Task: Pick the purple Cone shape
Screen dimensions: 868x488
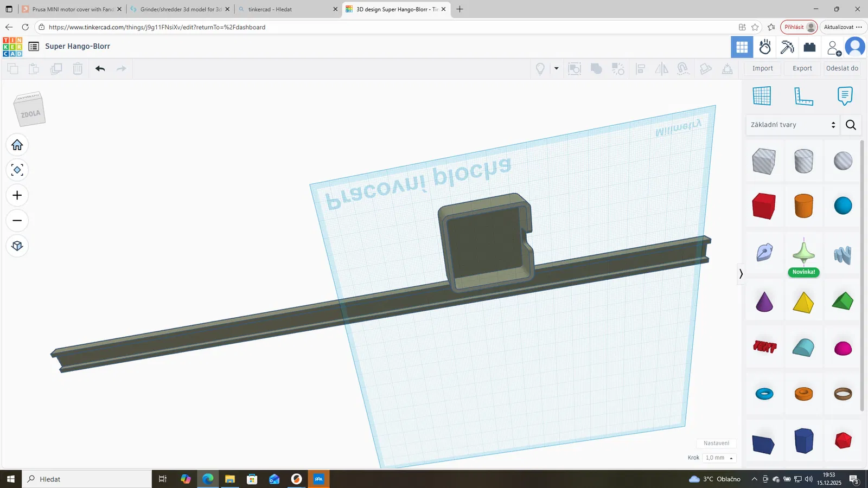Action: (x=764, y=301)
